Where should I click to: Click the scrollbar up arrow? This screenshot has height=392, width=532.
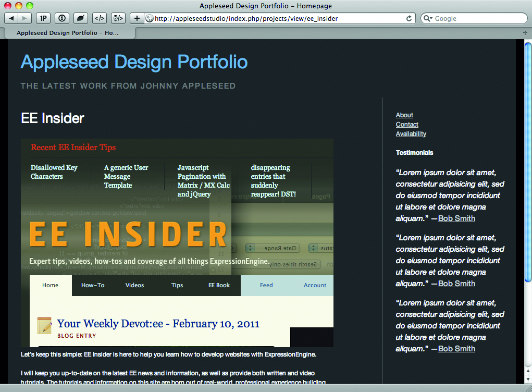point(528,372)
